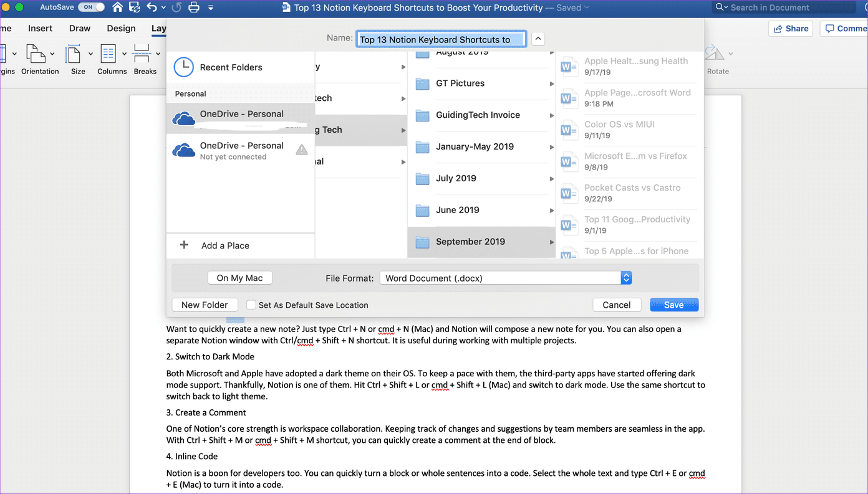Click the Redo icon in title bar

coord(176,7)
